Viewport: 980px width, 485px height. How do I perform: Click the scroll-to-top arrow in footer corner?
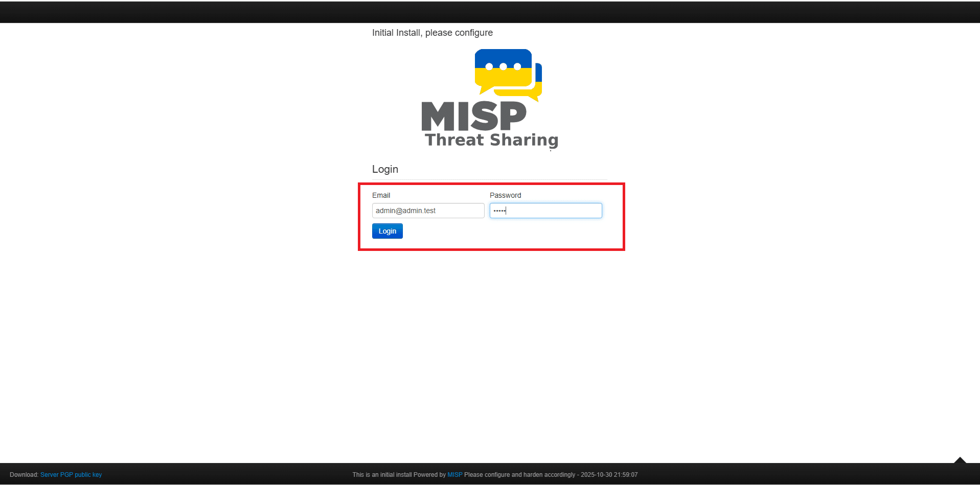960,460
